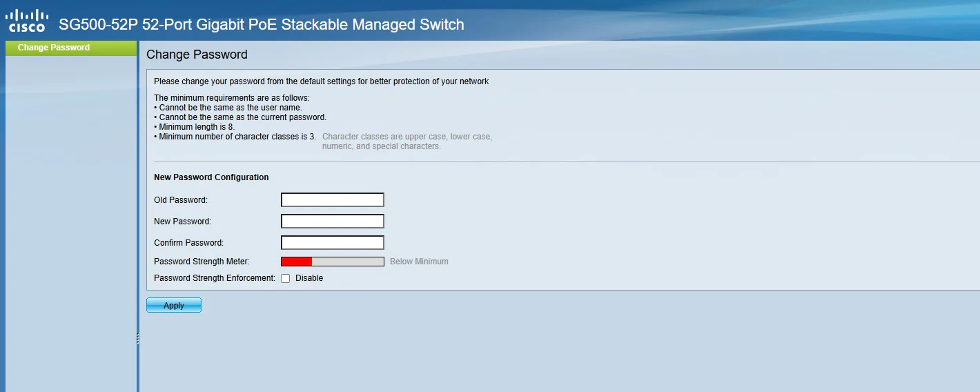Click the "Password Strength Enforcement:" label

(x=215, y=278)
